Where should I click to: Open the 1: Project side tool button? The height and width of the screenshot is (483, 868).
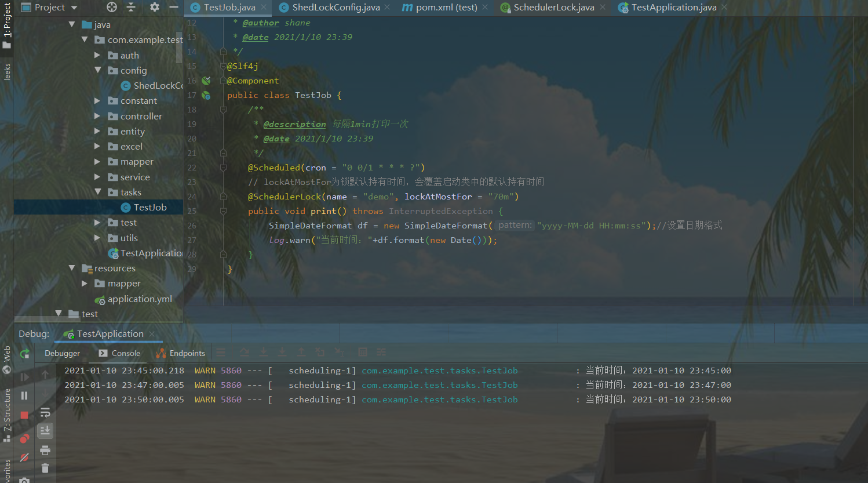pyautogui.click(x=6, y=25)
